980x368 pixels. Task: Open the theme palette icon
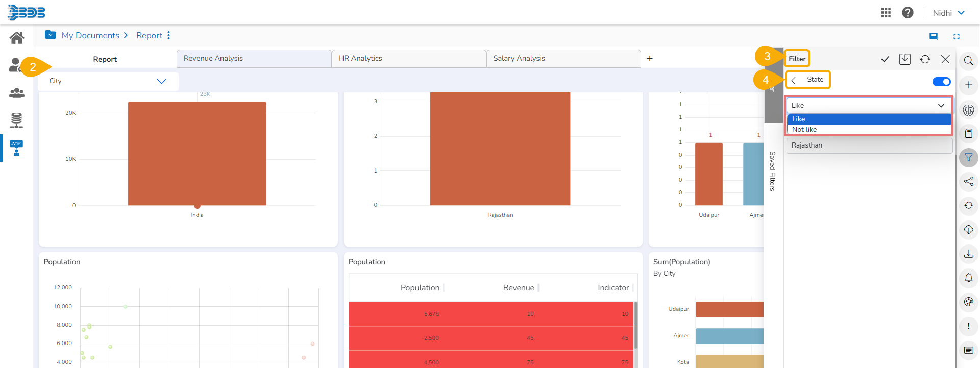point(968,302)
